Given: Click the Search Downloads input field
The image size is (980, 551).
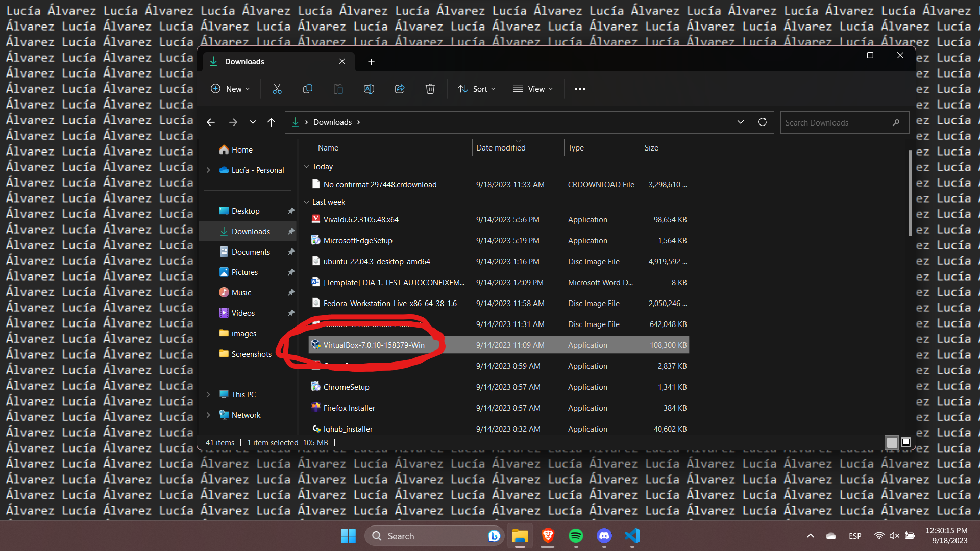Looking at the screenshot, I should click(x=837, y=123).
